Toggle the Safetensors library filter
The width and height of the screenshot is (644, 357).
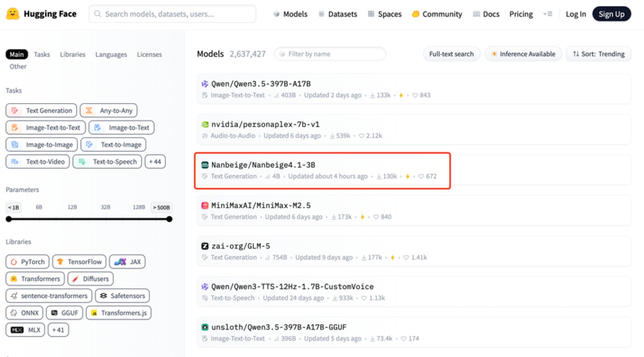click(x=123, y=296)
